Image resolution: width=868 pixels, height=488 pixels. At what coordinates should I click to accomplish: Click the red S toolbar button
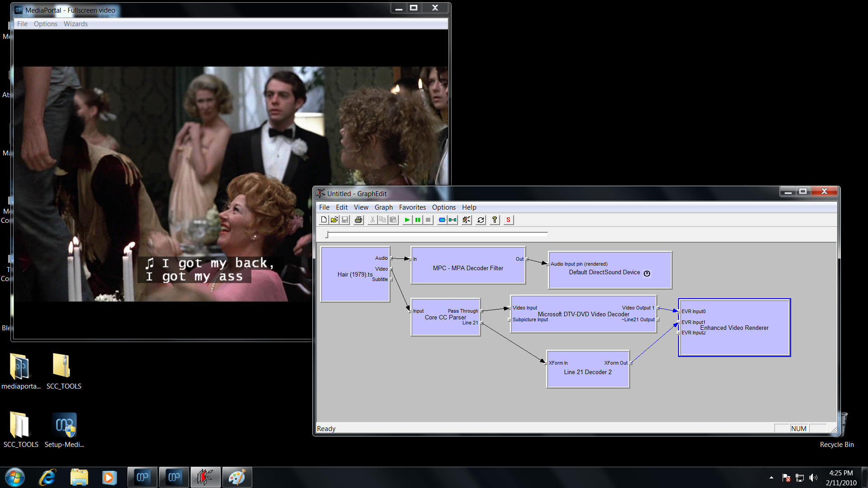[x=508, y=220]
